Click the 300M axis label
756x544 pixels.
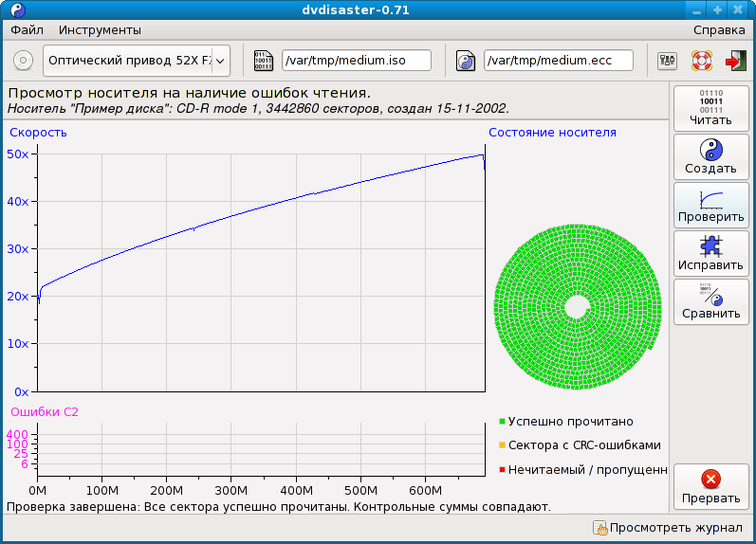[230, 491]
